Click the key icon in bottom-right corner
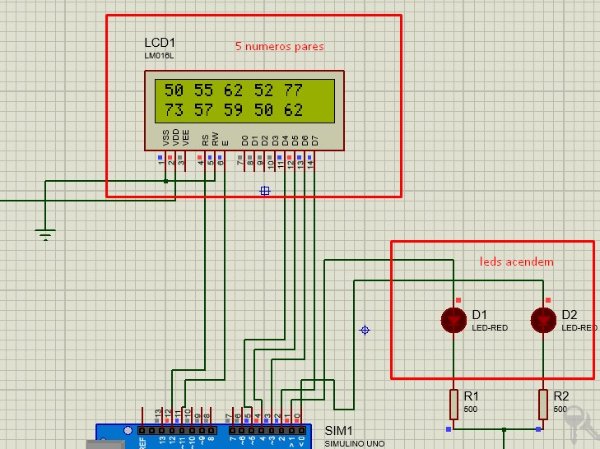Screen dimensions: 600x449 pyautogui.click(x=578, y=430)
